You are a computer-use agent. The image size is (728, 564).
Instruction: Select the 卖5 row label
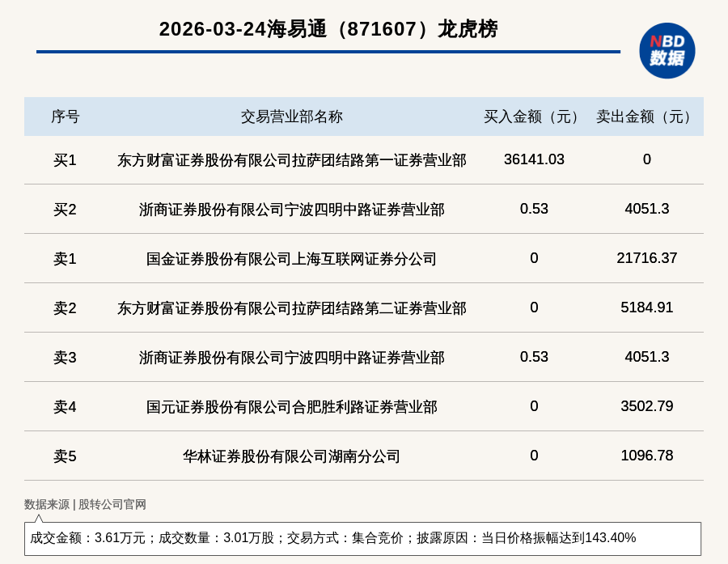click(65, 456)
